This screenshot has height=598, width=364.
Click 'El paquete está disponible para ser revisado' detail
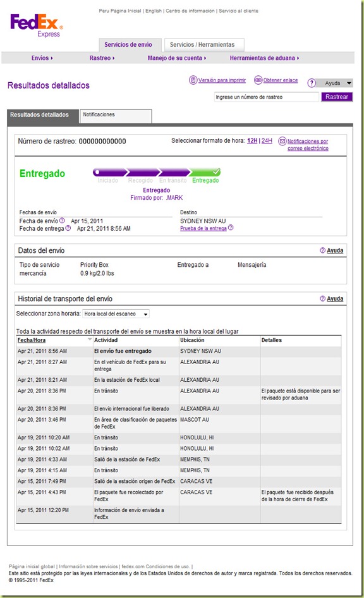301,394
